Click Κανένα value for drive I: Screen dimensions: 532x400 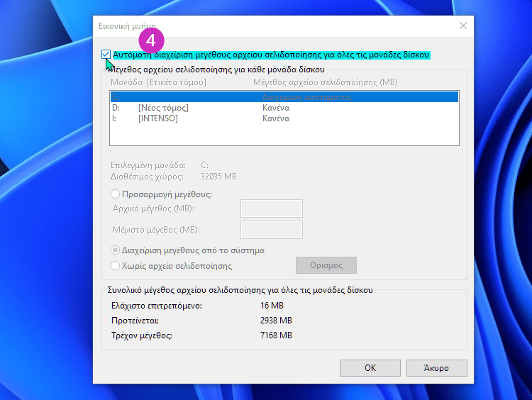(276, 118)
